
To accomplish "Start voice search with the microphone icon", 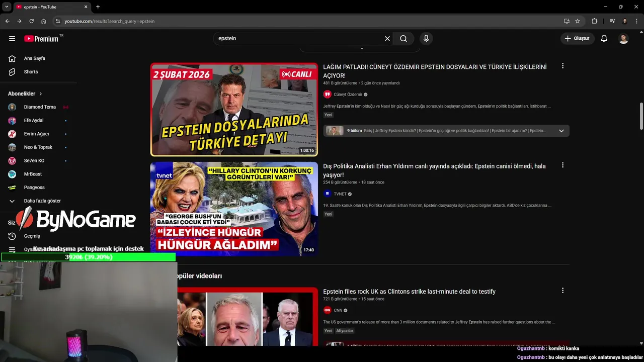I will 426,38.
